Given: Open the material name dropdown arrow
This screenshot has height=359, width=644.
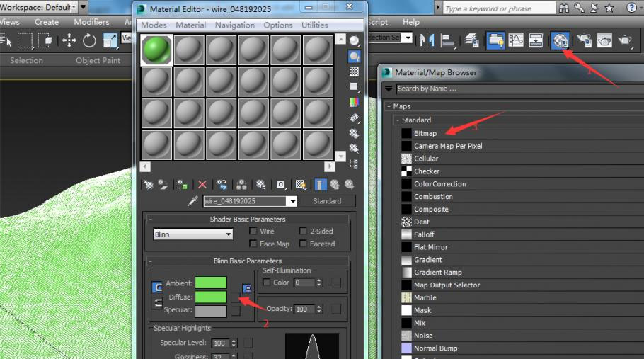Looking at the screenshot, I should click(292, 201).
